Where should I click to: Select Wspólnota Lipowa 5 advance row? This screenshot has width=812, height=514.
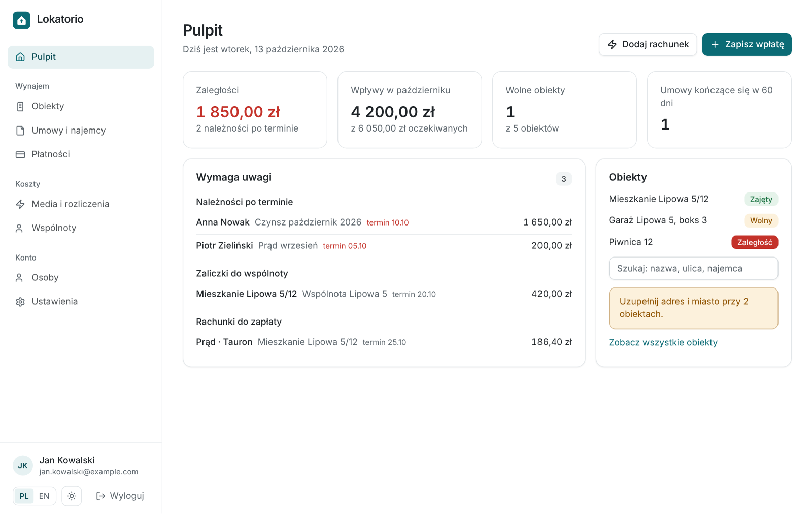tap(384, 294)
